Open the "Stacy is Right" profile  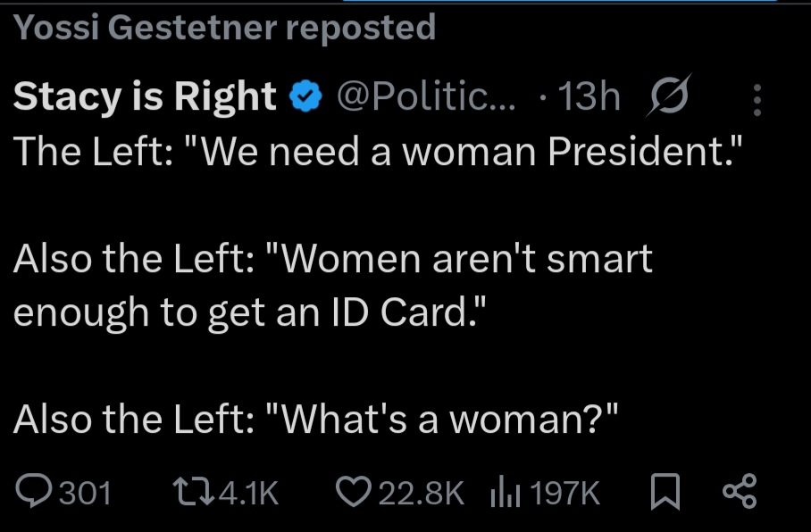click(145, 96)
